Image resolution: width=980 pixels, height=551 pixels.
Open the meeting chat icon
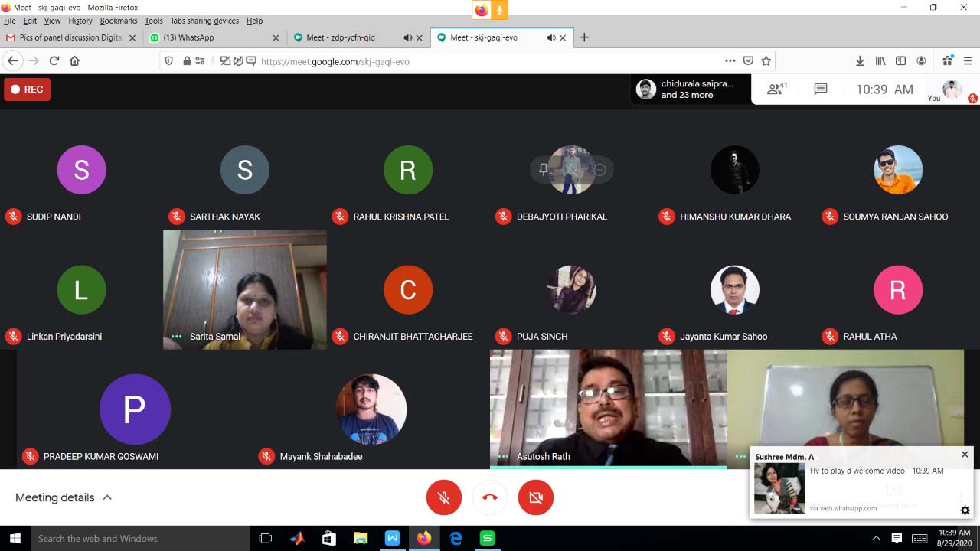(821, 90)
